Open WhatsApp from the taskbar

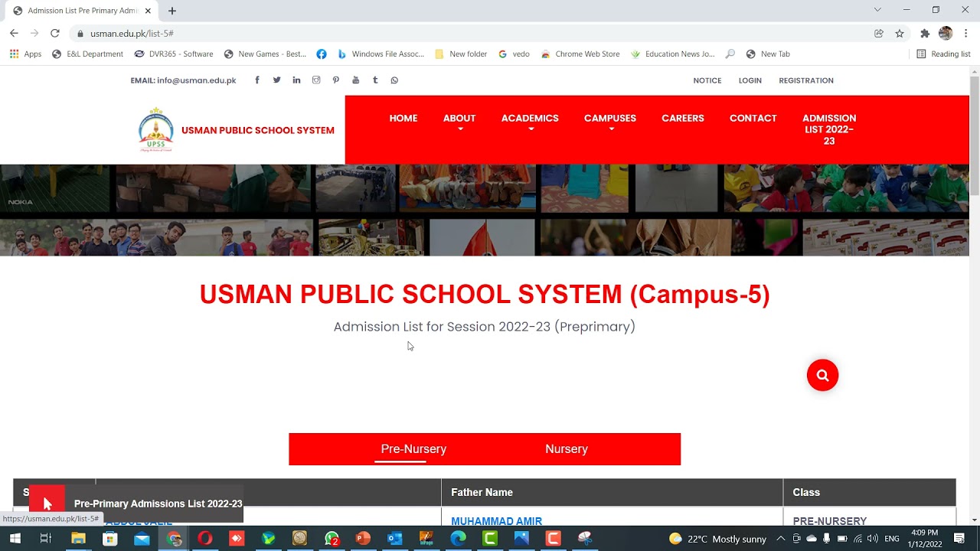tap(332, 539)
